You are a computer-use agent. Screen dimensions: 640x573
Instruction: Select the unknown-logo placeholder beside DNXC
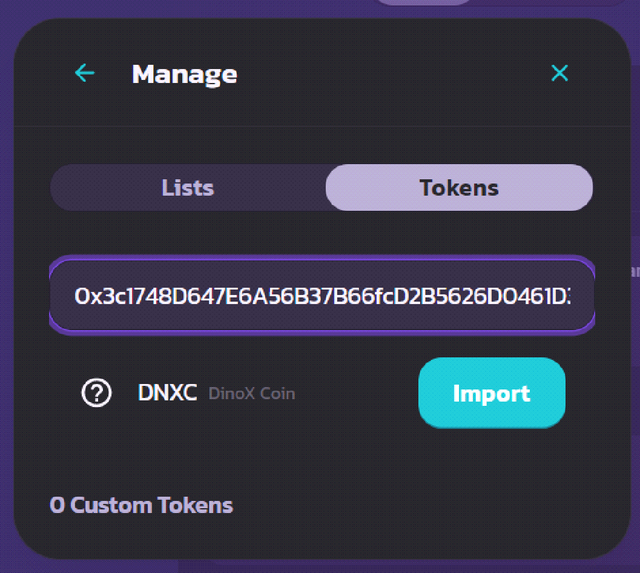96,393
